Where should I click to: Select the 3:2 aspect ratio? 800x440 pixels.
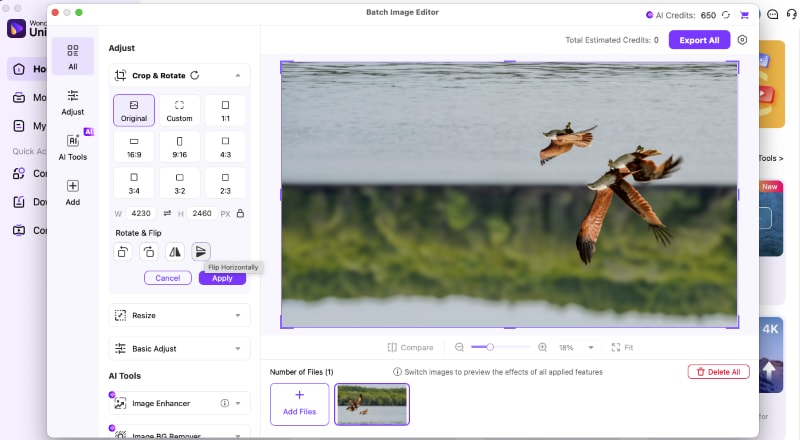180,183
